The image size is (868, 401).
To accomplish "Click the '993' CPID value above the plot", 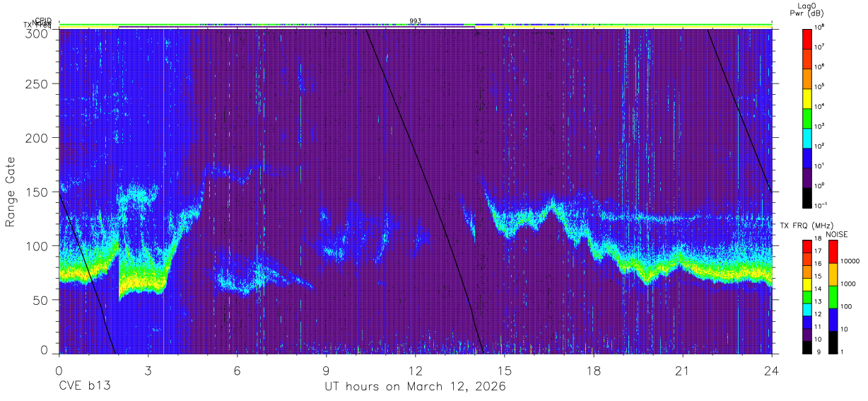I will click(416, 21).
